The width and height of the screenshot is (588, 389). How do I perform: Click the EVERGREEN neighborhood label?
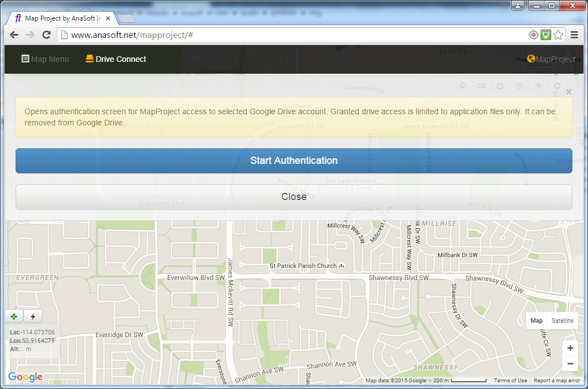pos(37,278)
